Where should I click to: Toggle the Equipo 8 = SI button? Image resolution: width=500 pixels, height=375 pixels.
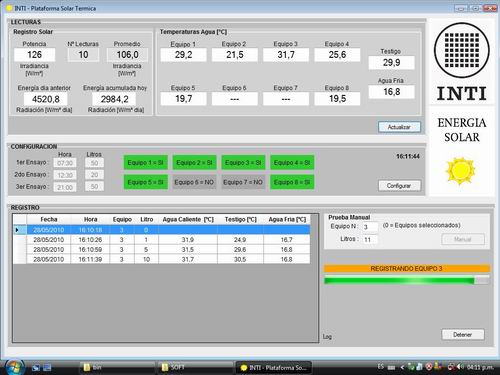tap(292, 182)
